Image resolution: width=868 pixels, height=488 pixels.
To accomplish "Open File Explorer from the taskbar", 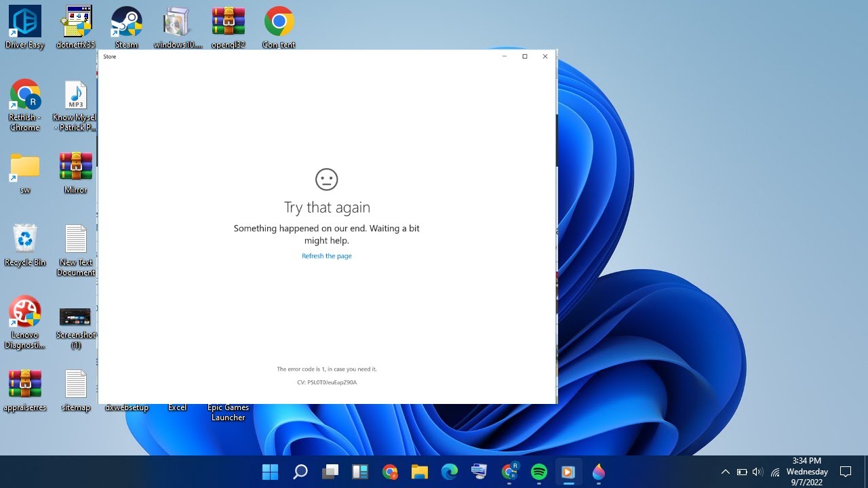I will [420, 472].
